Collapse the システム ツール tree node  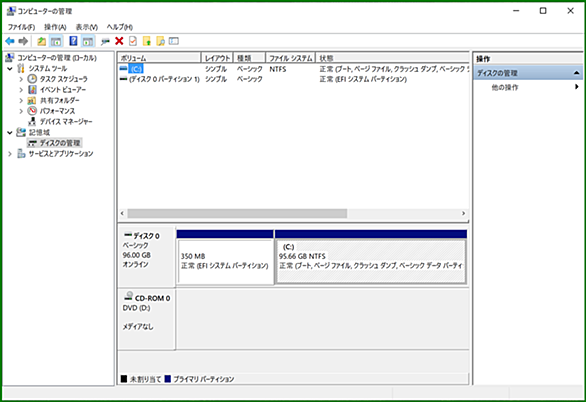point(10,69)
